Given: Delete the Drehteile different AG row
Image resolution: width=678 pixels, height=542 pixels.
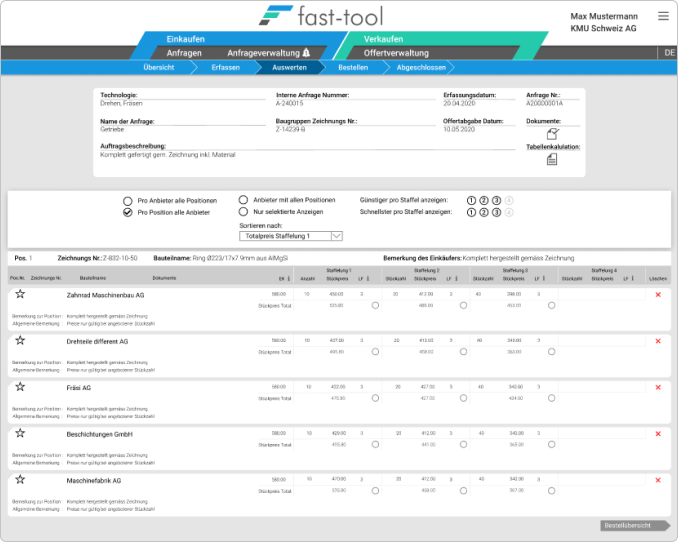Looking at the screenshot, I should coord(658,341).
